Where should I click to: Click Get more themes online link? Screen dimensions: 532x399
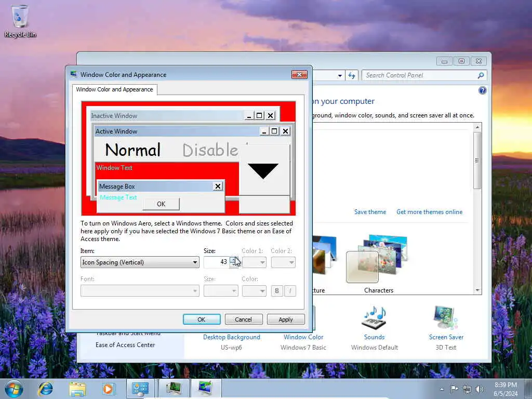[430, 212]
